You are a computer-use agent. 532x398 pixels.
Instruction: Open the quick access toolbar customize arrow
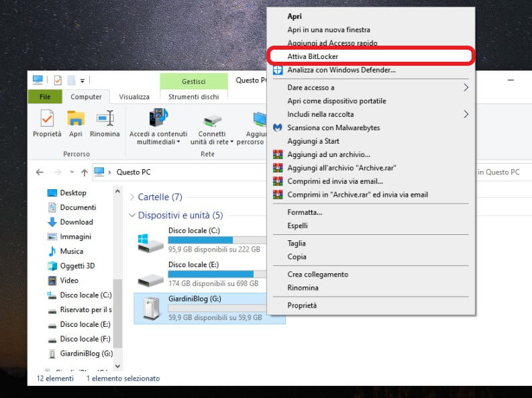(x=82, y=81)
